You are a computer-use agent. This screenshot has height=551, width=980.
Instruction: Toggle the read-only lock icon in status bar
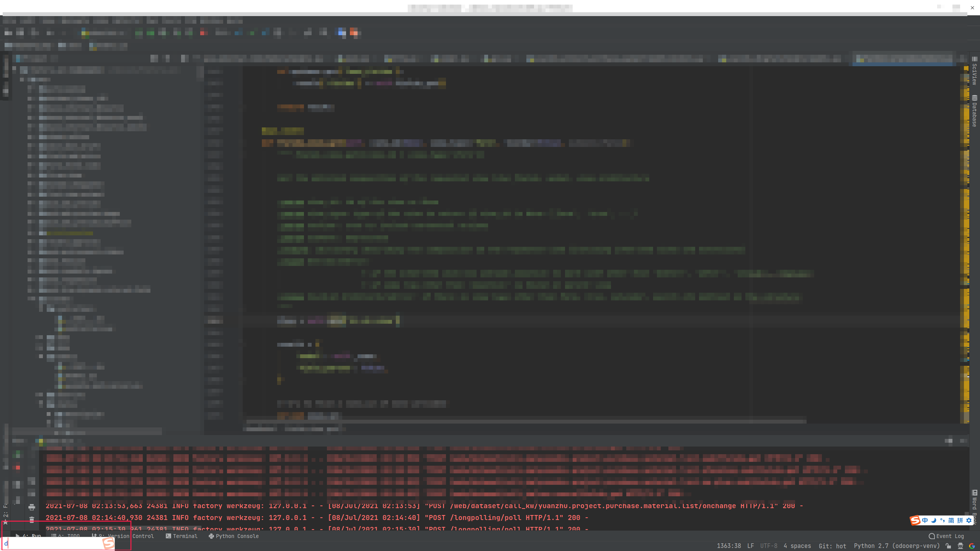coord(948,546)
